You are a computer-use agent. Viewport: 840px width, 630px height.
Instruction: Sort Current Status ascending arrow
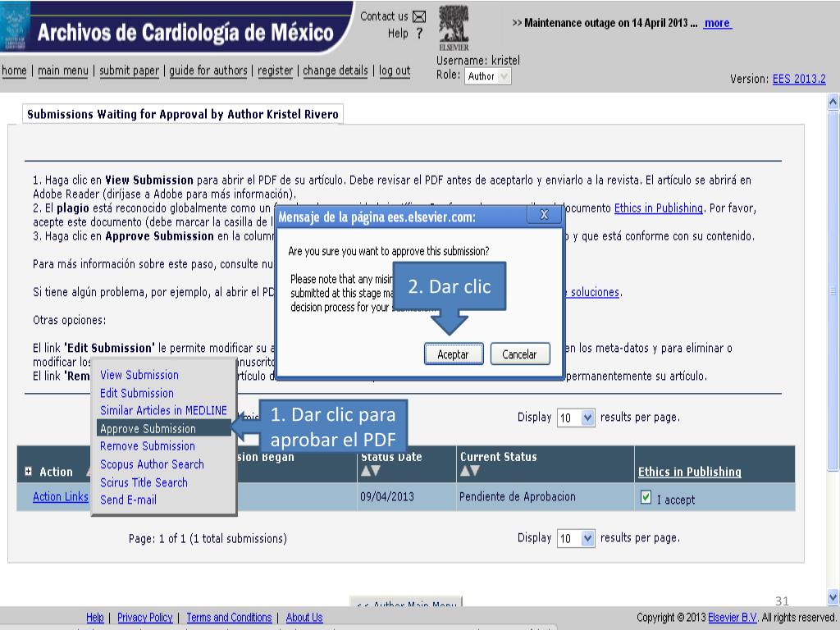pyautogui.click(x=464, y=471)
